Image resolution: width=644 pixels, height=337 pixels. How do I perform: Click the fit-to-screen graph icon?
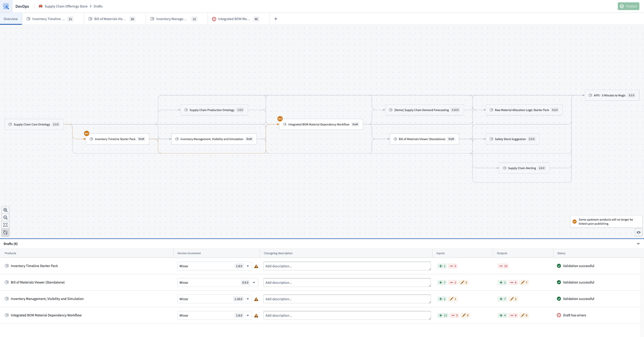[5, 225]
